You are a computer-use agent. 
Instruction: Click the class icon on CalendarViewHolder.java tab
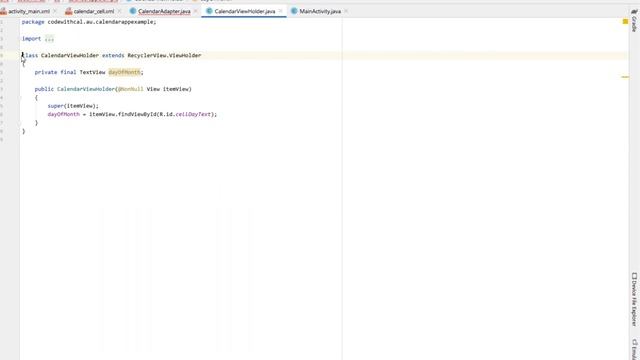209,11
